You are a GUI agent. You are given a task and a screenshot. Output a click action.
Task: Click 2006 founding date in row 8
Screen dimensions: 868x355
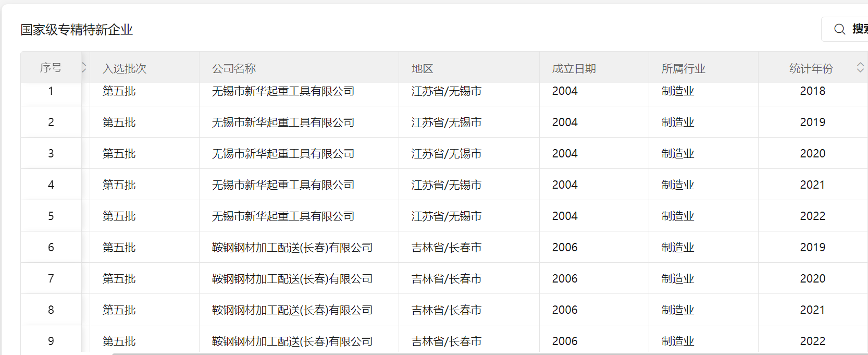click(565, 310)
